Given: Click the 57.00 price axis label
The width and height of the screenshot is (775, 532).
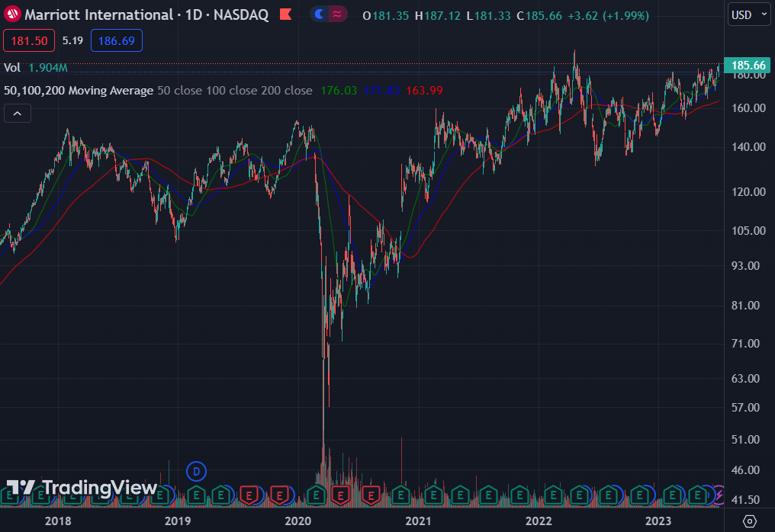Looking at the screenshot, I should (x=745, y=408).
